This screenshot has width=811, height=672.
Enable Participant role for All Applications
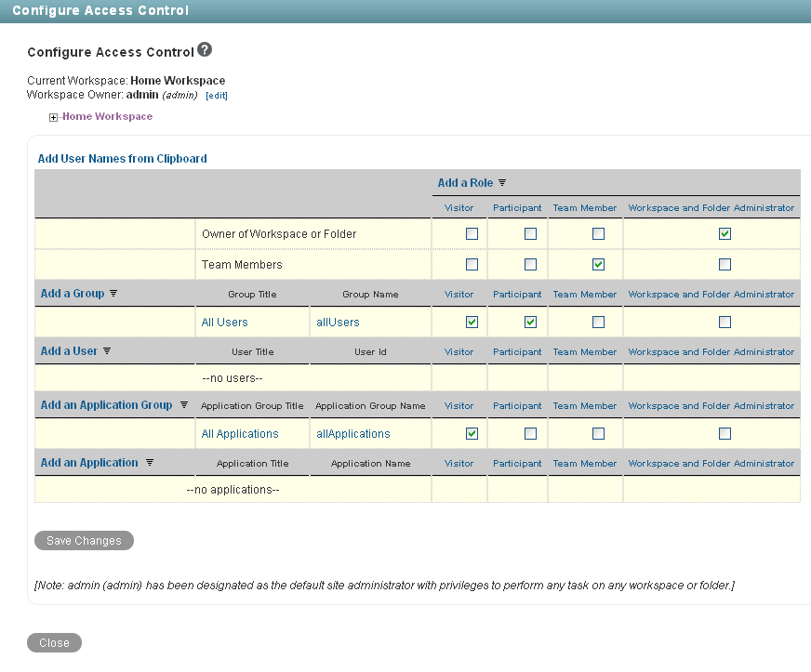pos(530,433)
